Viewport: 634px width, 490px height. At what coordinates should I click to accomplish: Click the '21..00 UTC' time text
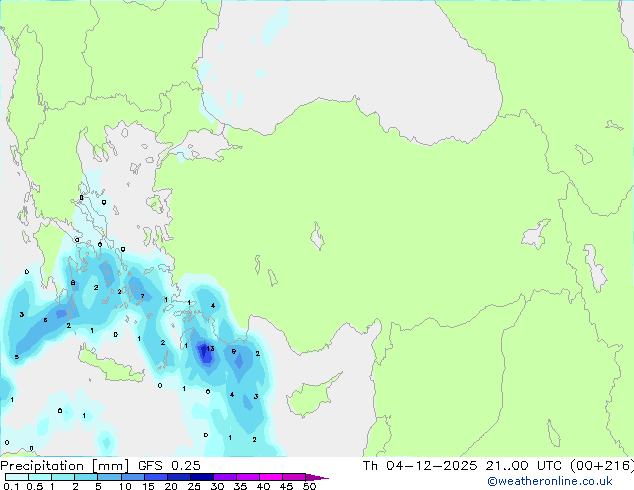tap(524, 466)
